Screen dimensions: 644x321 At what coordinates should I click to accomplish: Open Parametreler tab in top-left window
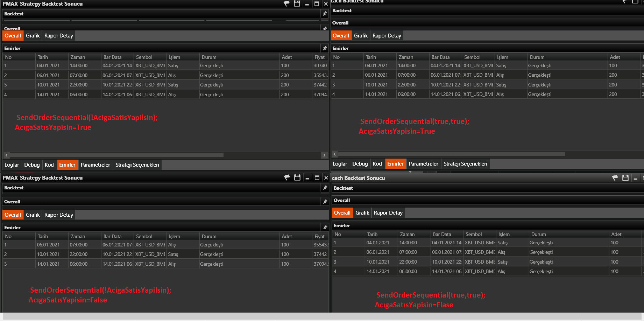95,165
